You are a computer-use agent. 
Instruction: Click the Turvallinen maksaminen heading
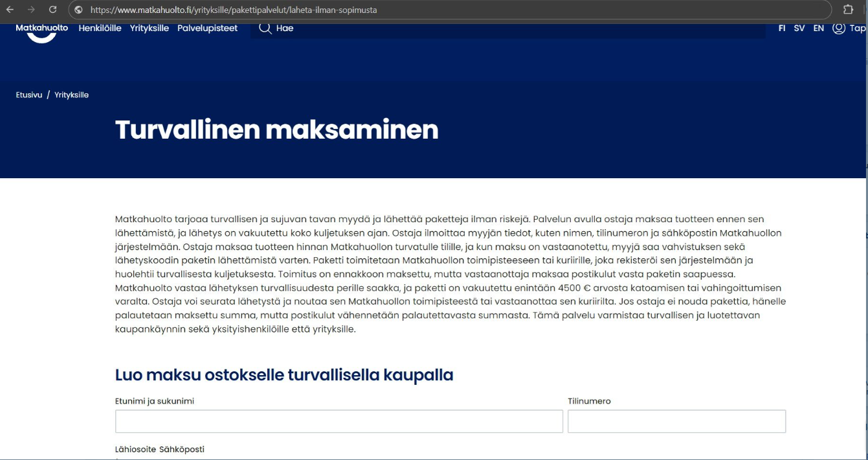[276, 130]
